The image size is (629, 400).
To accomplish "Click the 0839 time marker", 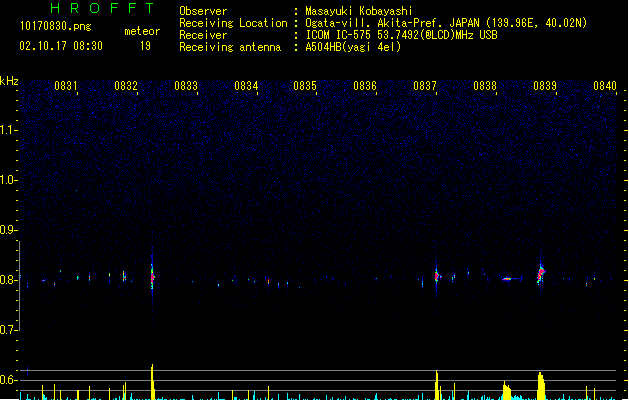I will (x=545, y=86).
